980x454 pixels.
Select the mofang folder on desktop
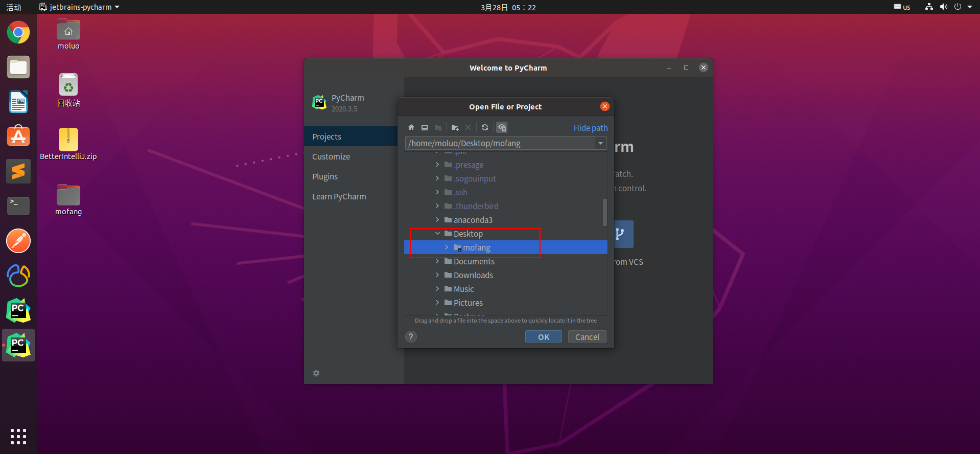pos(68,200)
